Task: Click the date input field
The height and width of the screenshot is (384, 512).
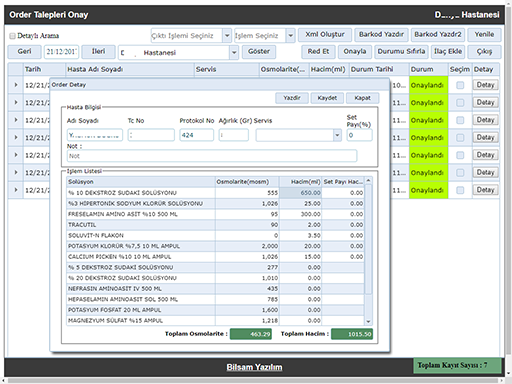Action: click(61, 52)
